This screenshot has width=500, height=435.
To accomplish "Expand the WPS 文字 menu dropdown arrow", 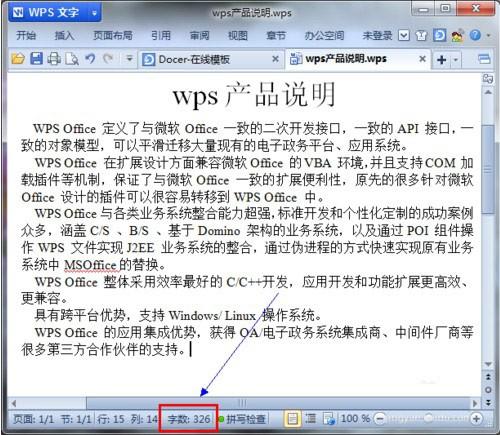I will click(95, 13).
